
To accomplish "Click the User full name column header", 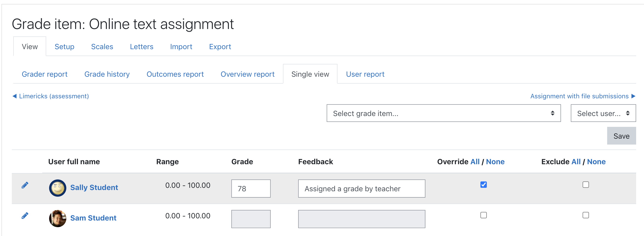I will pos(74,162).
